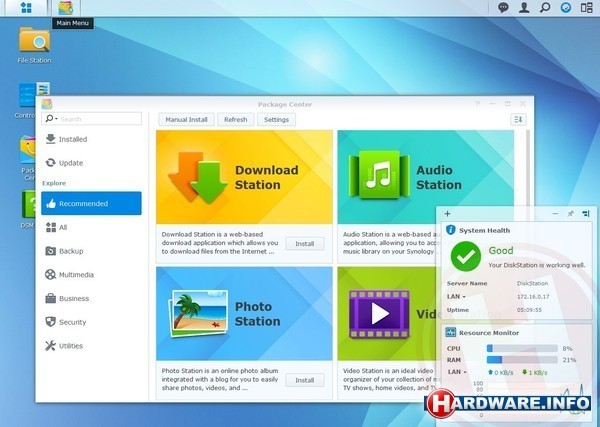Click the Resource Monitor widget icon
The height and width of the screenshot is (427, 600).
coord(451,332)
